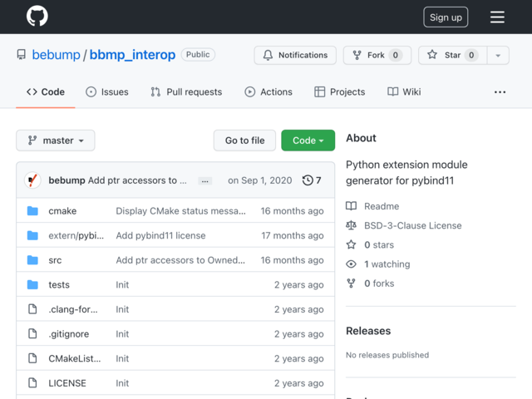
Task: Click the .clang-for... file icon
Action: tap(32, 309)
